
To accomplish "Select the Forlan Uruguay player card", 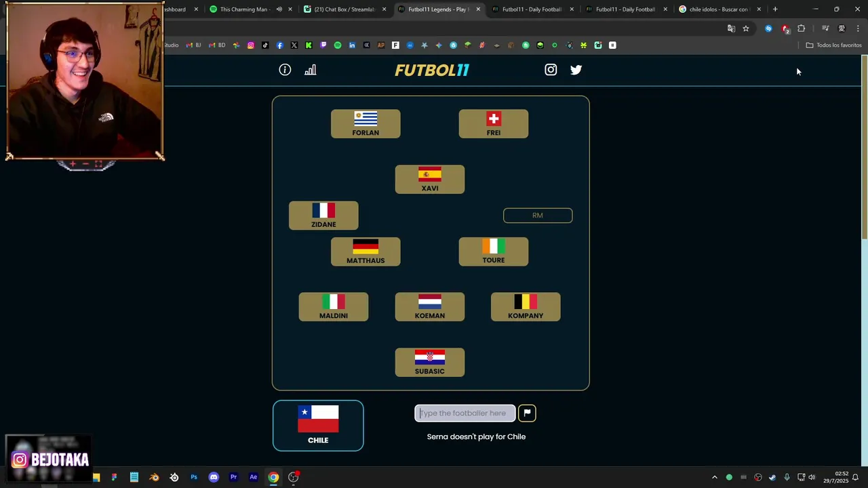I will click(x=366, y=124).
